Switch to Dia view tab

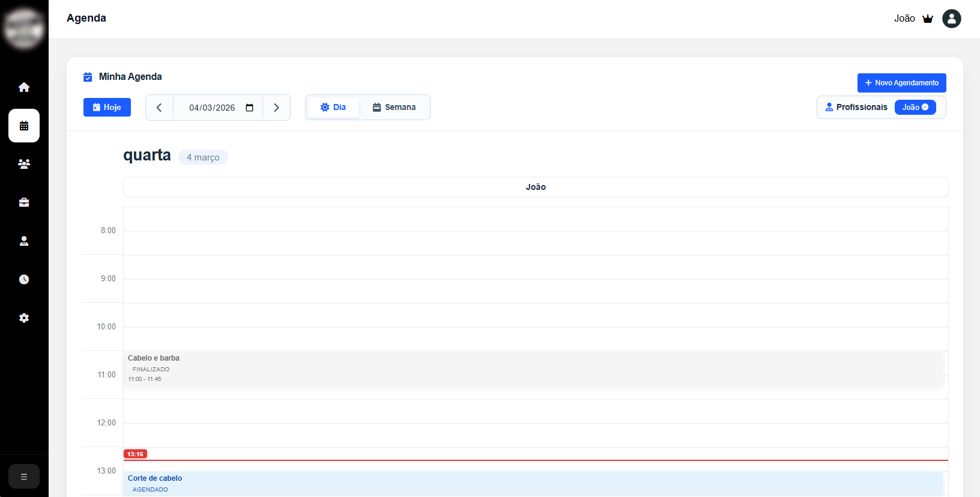point(333,107)
